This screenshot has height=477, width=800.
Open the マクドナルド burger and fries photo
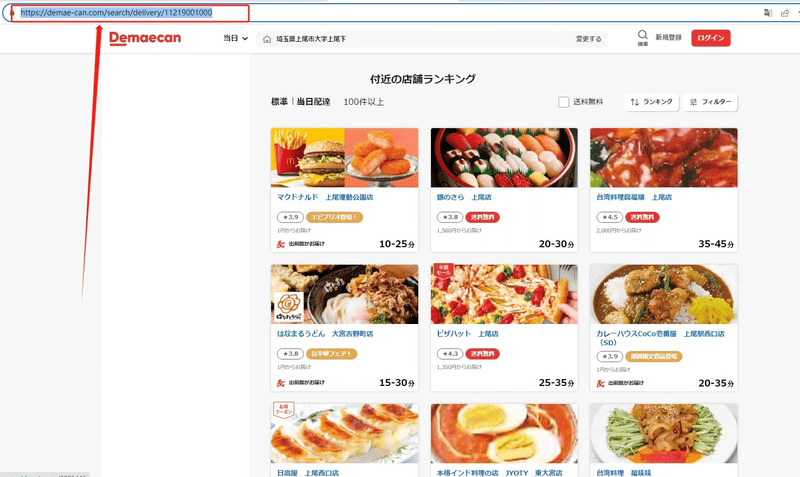pos(344,158)
